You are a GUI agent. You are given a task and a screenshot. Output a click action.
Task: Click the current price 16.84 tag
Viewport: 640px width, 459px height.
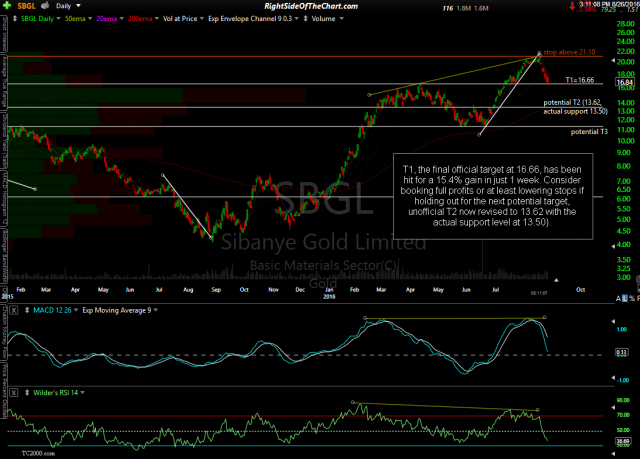click(624, 83)
